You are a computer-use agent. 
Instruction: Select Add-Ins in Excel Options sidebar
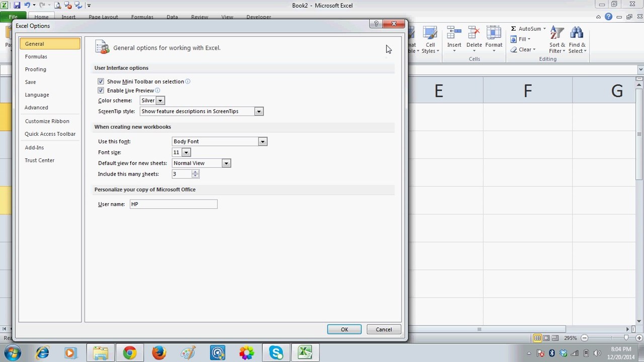50,147
